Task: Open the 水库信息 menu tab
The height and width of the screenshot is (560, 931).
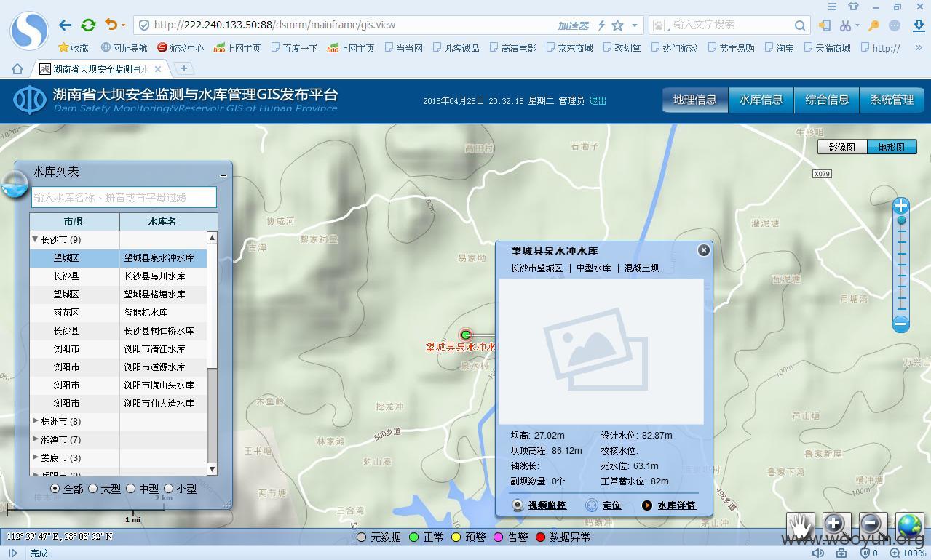Action: (x=761, y=100)
